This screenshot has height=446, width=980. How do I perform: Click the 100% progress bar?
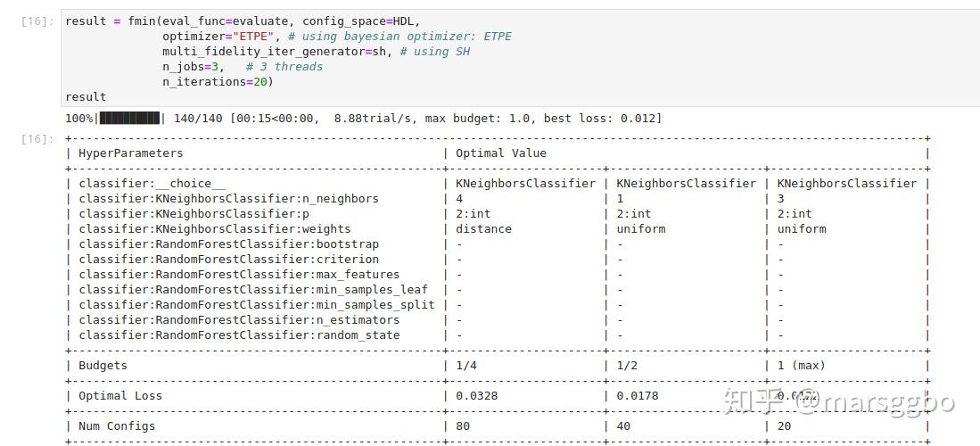tap(130, 119)
